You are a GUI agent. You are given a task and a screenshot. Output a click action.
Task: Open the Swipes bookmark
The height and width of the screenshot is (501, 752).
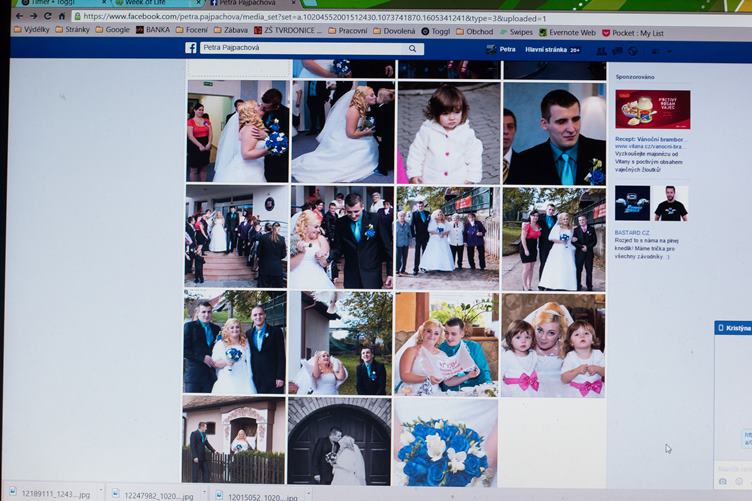[x=516, y=32]
